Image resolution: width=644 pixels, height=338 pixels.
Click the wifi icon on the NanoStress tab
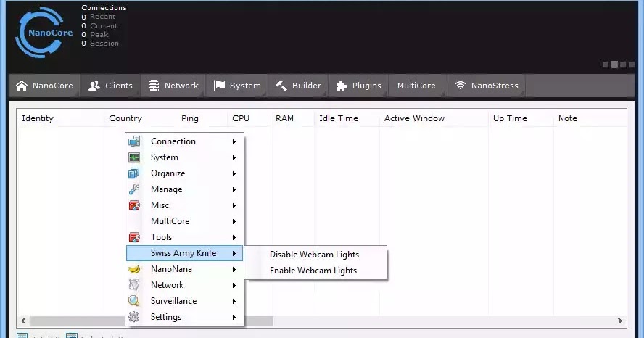click(461, 85)
